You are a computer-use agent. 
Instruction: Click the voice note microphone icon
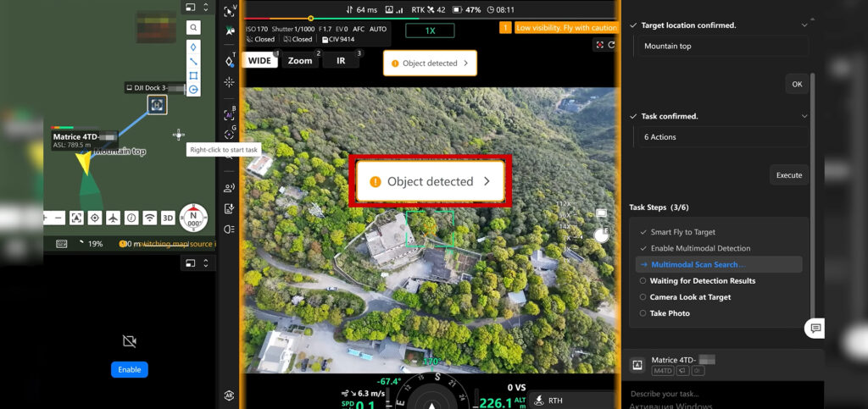[x=229, y=208]
